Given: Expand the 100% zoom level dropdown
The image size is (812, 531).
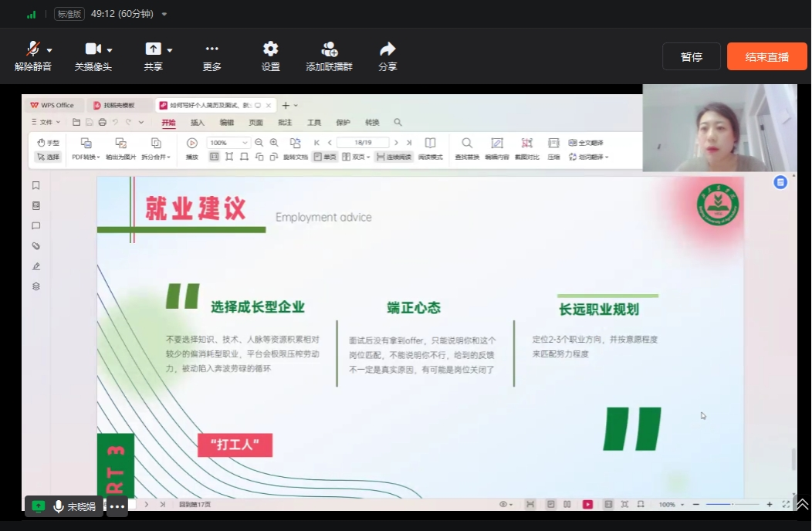Looking at the screenshot, I should [x=245, y=143].
